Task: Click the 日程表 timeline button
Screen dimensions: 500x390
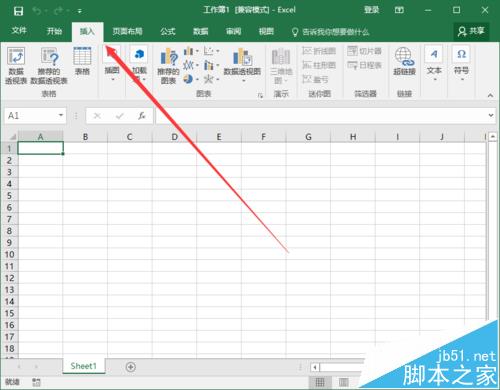Action: 364,65
